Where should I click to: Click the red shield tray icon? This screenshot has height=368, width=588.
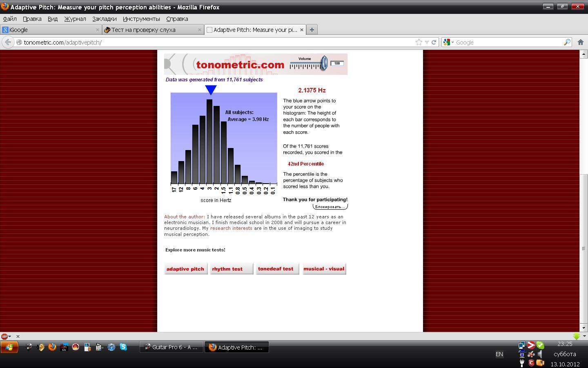coord(531,363)
